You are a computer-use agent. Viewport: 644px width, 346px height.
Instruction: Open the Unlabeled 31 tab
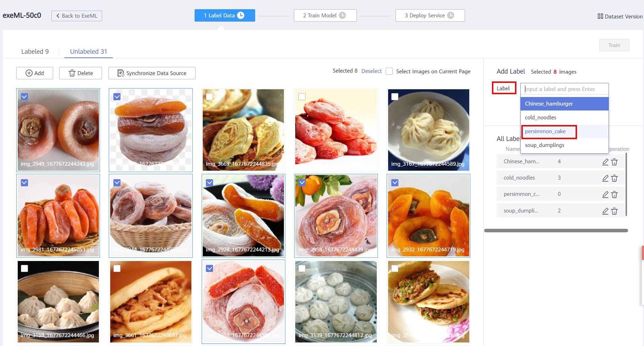pyautogui.click(x=89, y=52)
